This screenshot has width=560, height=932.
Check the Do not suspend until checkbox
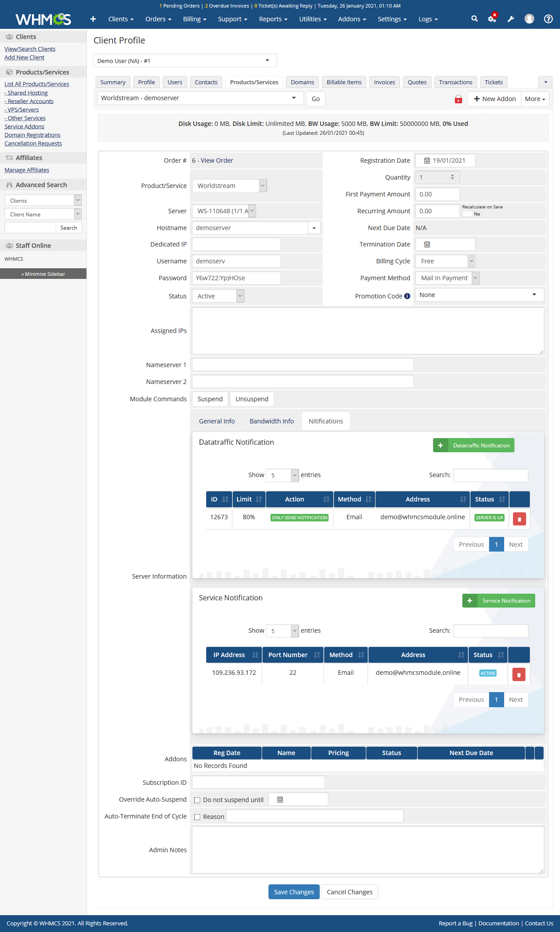pyautogui.click(x=197, y=800)
